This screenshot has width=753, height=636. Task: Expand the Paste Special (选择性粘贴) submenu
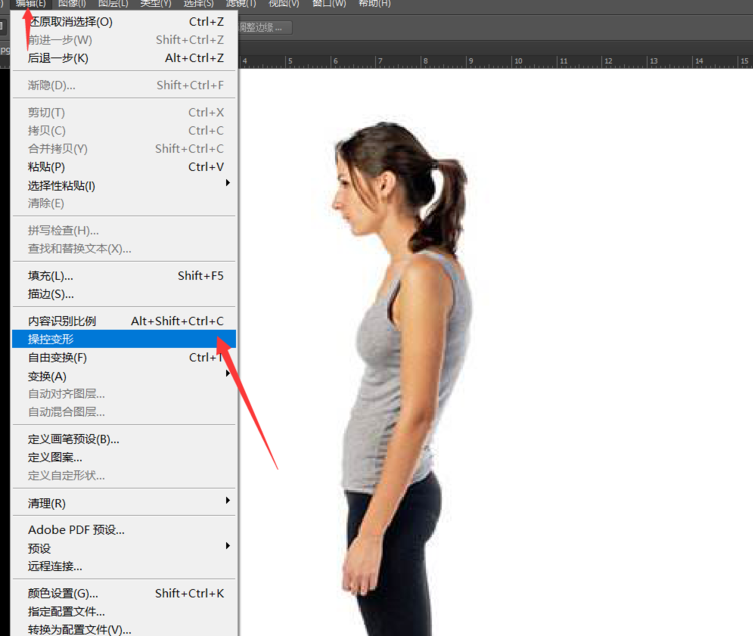click(61, 185)
